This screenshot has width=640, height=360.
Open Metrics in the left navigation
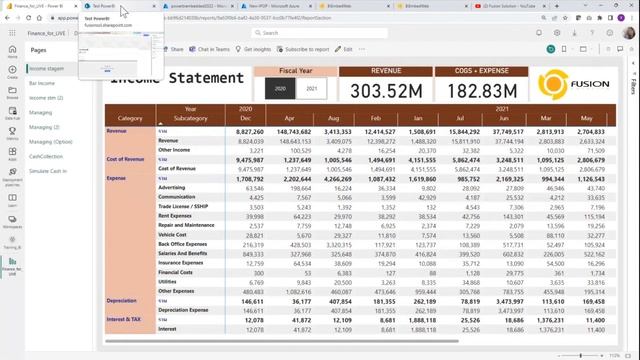point(12,133)
